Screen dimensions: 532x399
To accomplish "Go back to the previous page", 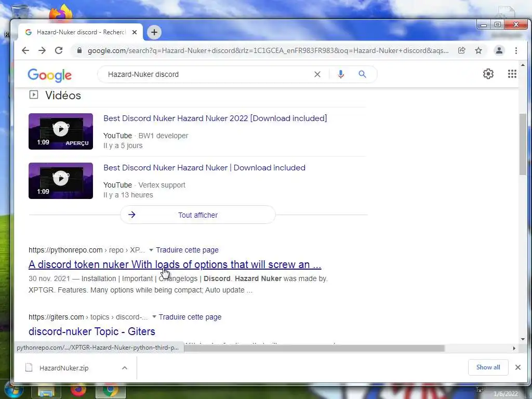I will (25, 50).
